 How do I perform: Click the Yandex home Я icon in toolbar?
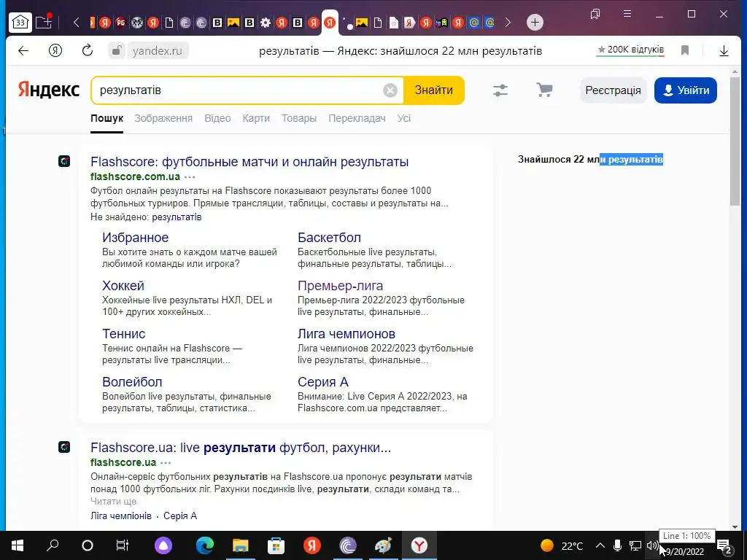click(55, 50)
